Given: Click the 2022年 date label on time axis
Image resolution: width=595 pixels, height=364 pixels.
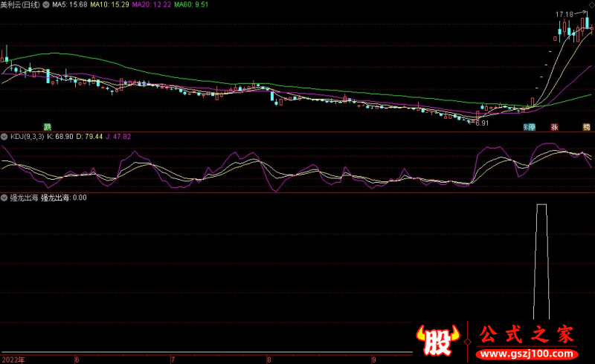Looking at the screenshot, I should click(x=13, y=359).
